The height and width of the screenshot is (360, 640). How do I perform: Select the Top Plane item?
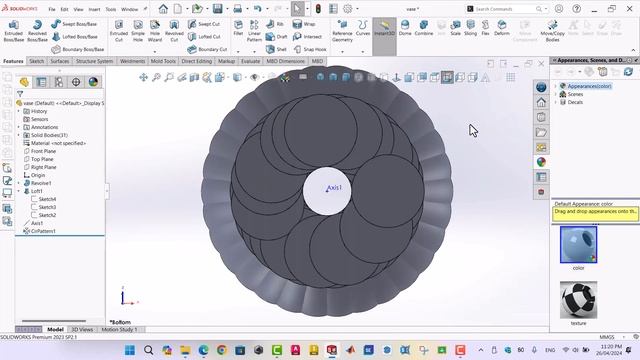pyautogui.click(x=39, y=159)
